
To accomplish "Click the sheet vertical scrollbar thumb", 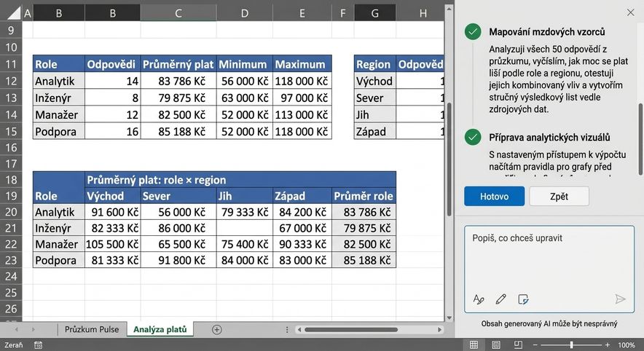I will [449, 159].
